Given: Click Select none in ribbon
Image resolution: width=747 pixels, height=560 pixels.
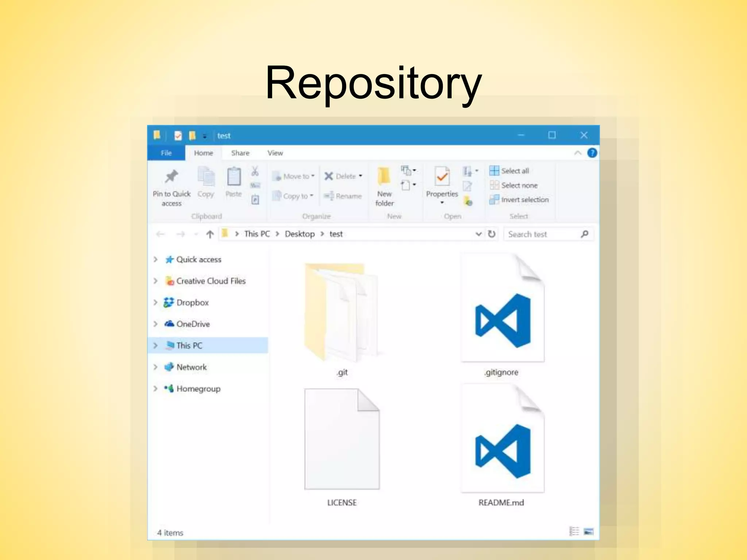Looking at the screenshot, I should (x=514, y=185).
